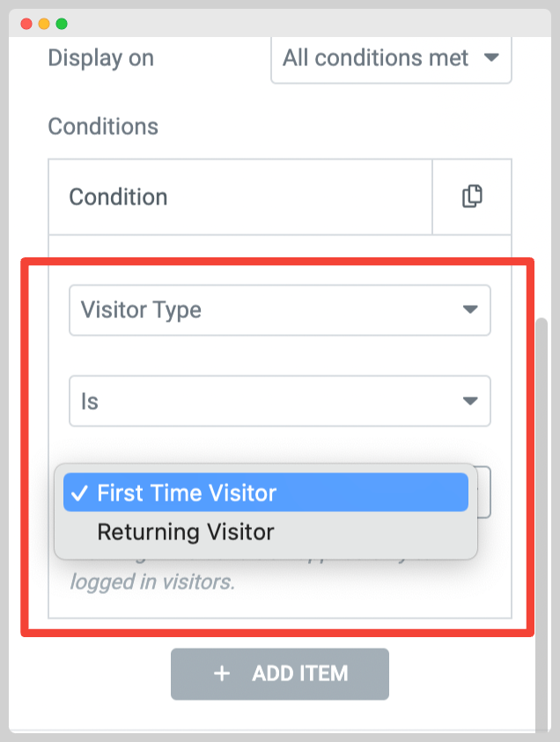Click the All conditions met caret arrow

point(491,58)
